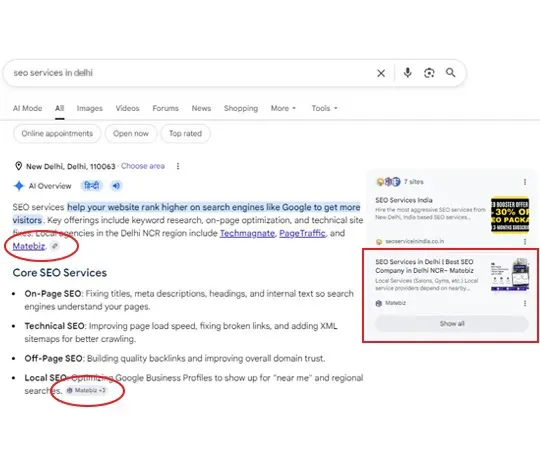Screen dimensions: 540x450
Task: Open Google Lens image search icon
Action: (x=429, y=73)
